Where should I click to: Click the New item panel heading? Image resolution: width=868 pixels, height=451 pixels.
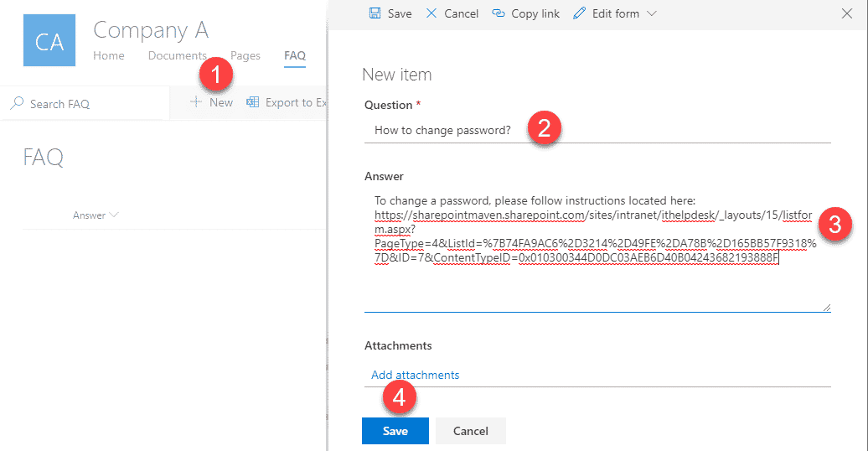coord(397,75)
